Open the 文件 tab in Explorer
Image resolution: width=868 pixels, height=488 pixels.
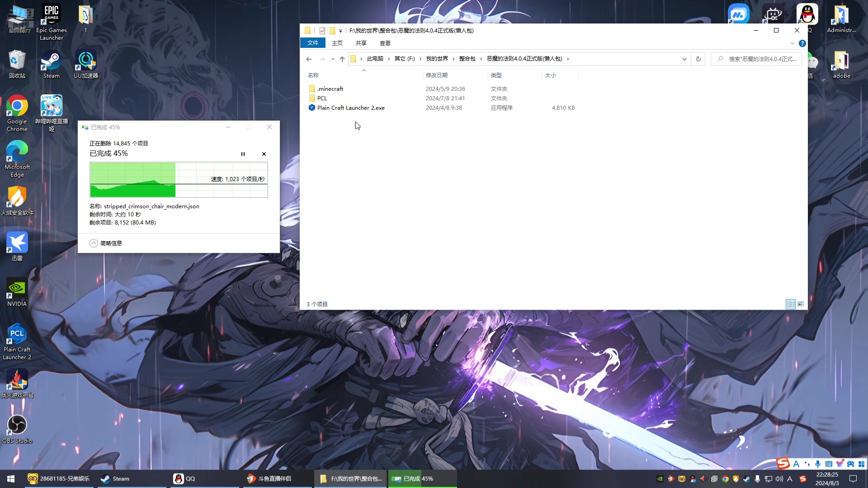(313, 43)
